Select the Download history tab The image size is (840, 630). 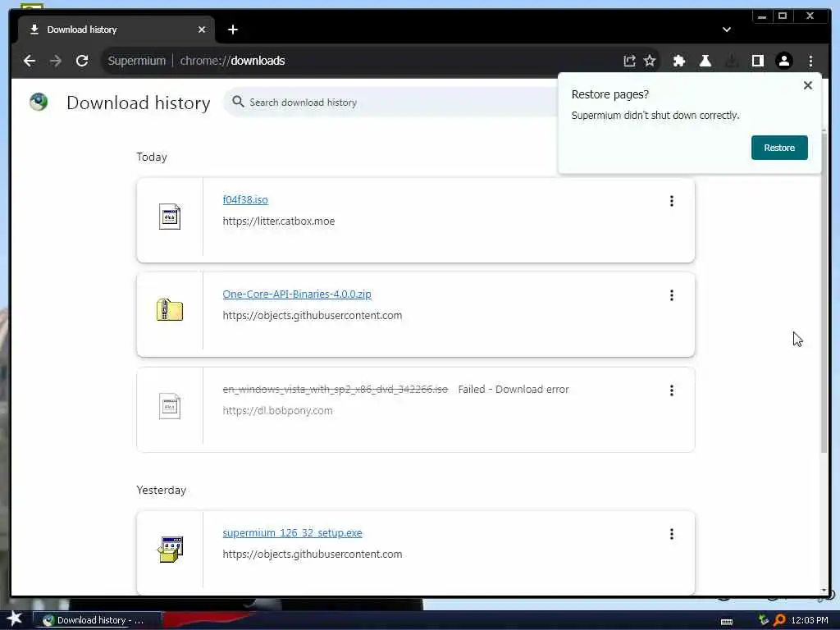tap(116, 30)
